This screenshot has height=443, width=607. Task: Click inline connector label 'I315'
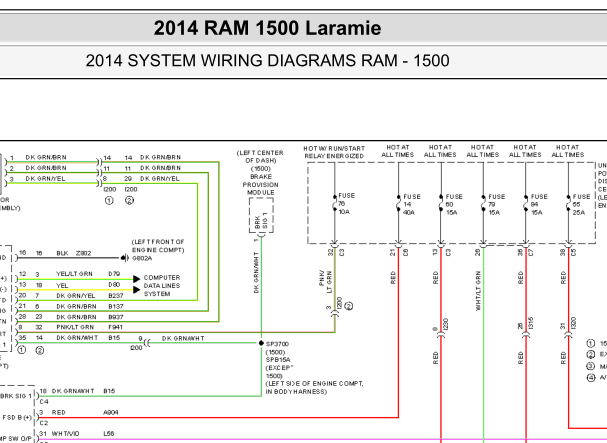click(531, 323)
